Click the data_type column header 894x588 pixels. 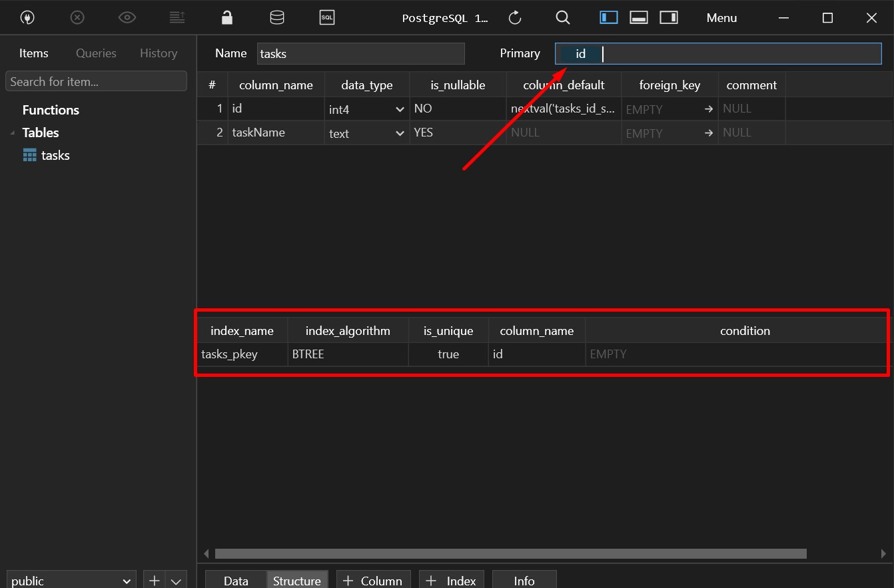(367, 85)
